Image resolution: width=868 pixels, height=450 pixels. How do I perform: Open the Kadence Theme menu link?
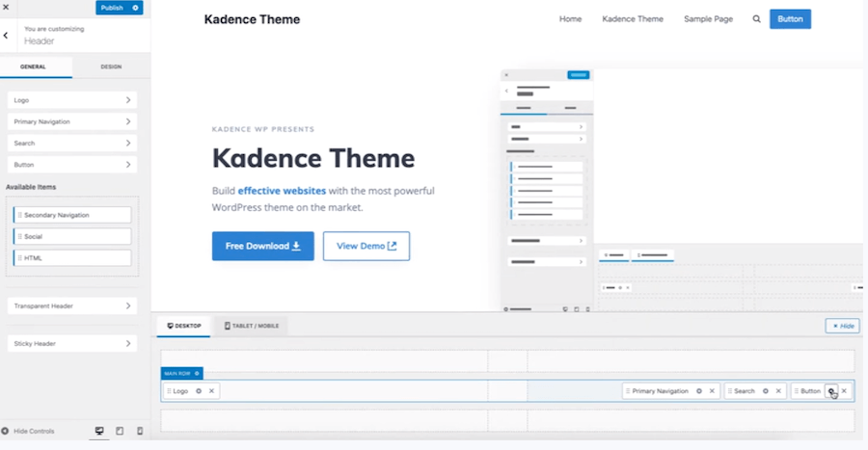point(633,19)
